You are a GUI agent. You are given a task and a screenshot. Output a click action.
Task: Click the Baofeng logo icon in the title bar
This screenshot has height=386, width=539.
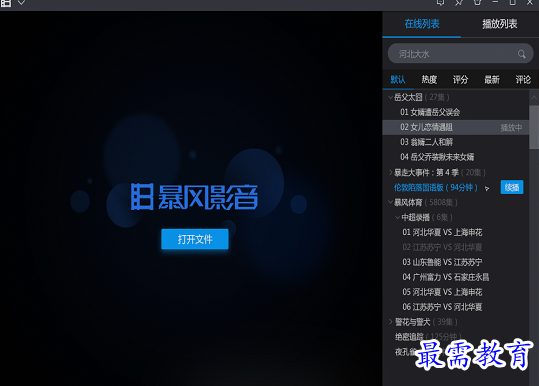point(6,3)
